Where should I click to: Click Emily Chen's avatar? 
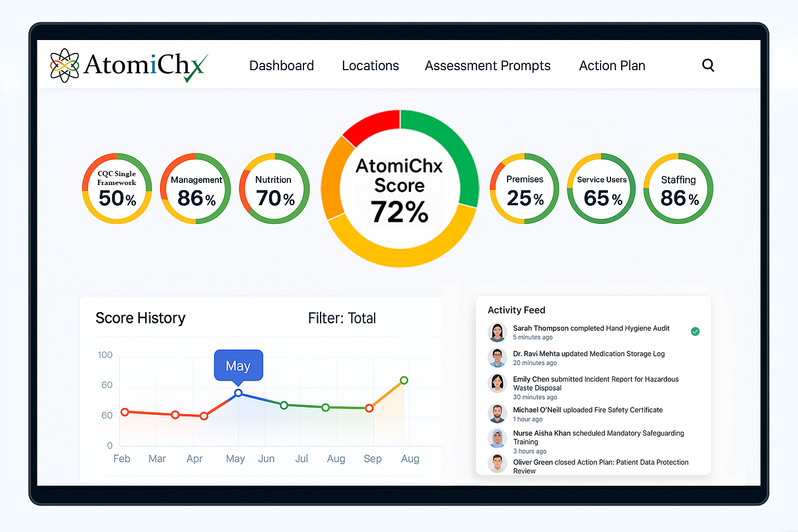tap(497, 383)
